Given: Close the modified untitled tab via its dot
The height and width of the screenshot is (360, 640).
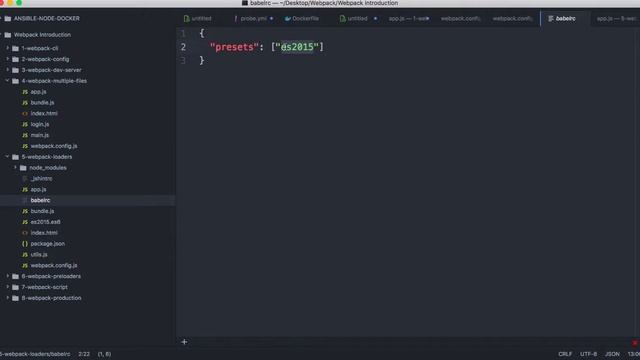Looking at the screenshot, I should coord(376,19).
